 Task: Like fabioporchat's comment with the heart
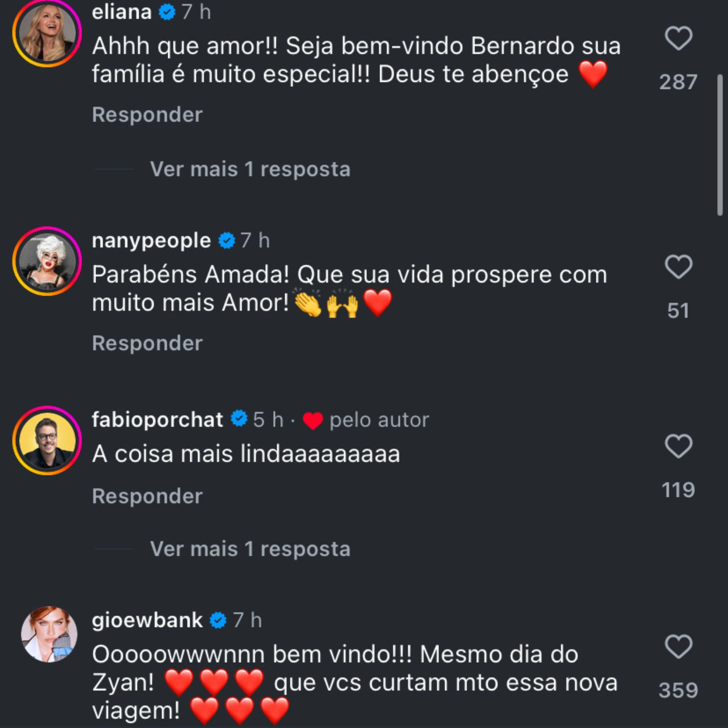click(678, 446)
